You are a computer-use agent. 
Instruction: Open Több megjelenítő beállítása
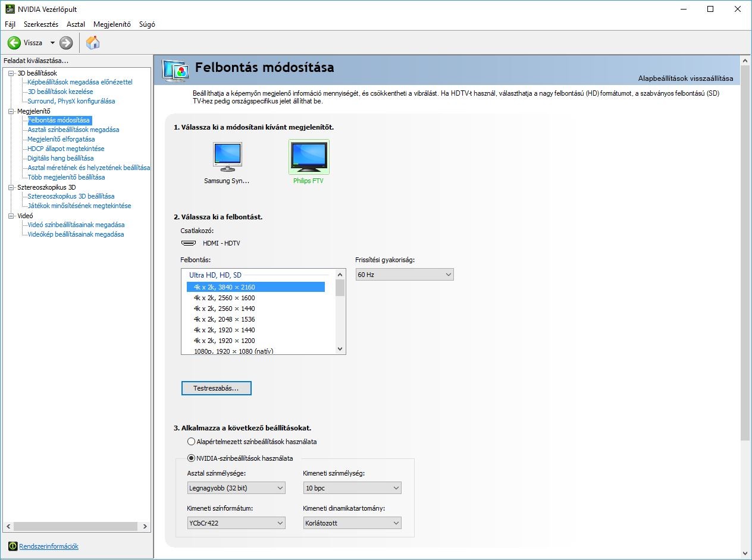(x=66, y=177)
